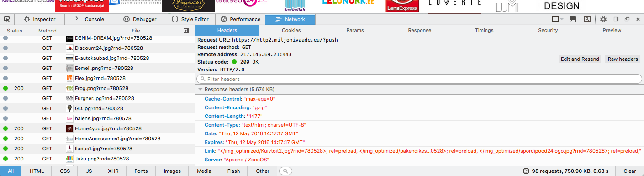Collapse the request details pane toggle
This screenshot has height=176, width=644.
tap(186, 31)
